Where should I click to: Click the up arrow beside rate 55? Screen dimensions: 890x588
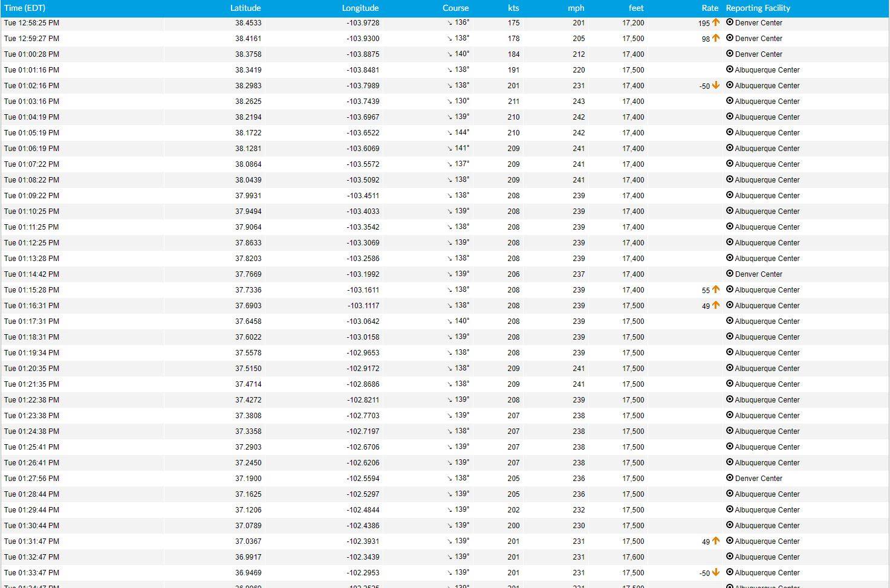point(716,289)
